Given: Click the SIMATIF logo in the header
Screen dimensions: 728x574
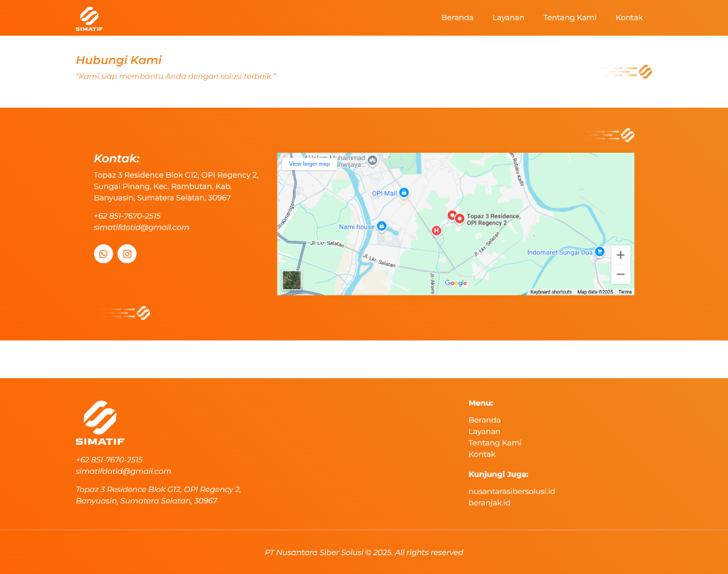Looking at the screenshot, I should pyautogui.click(x=89, y=18).
